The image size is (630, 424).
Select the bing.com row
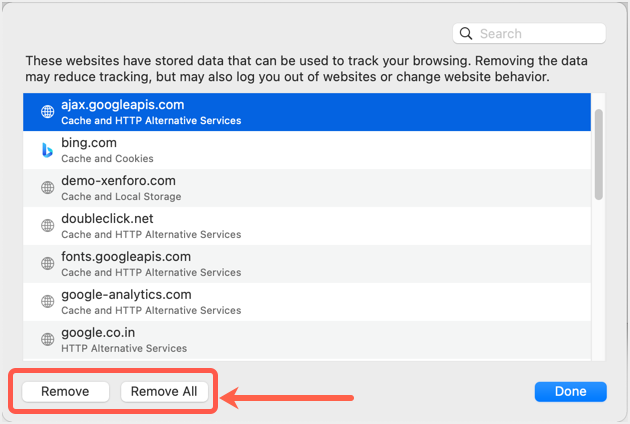307,150
